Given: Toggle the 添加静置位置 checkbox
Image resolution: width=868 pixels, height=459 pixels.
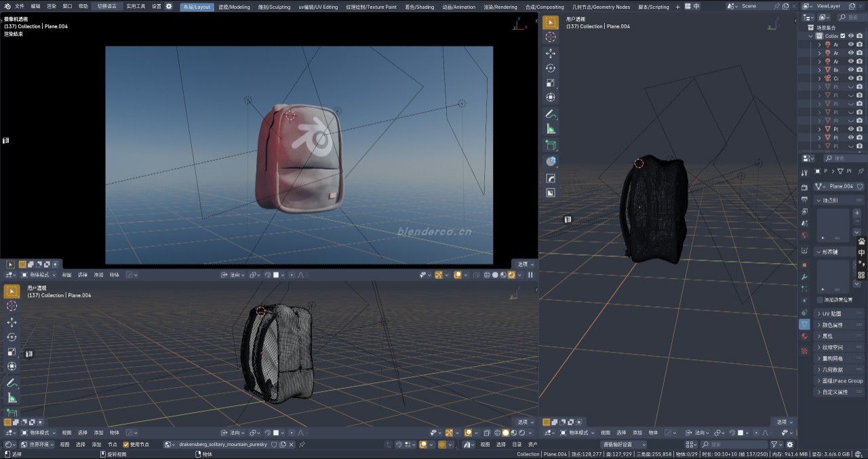Looking at the screenshot, I should (820, 300).
